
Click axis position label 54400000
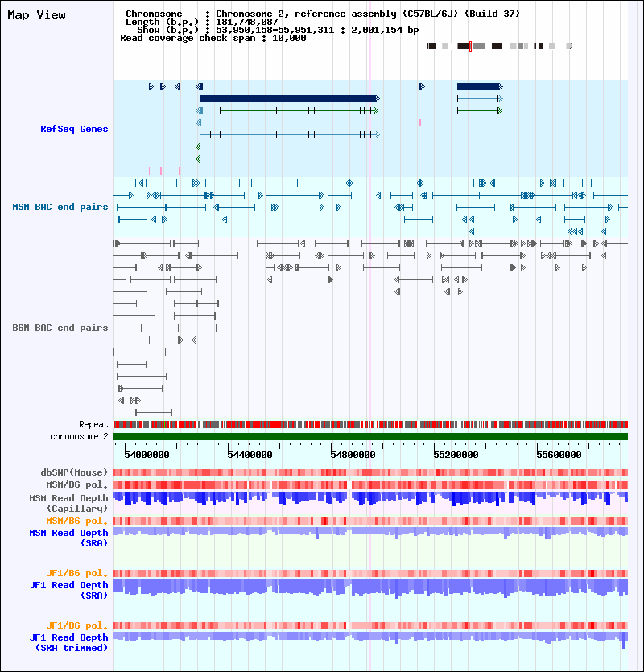[x=250, y=455]
